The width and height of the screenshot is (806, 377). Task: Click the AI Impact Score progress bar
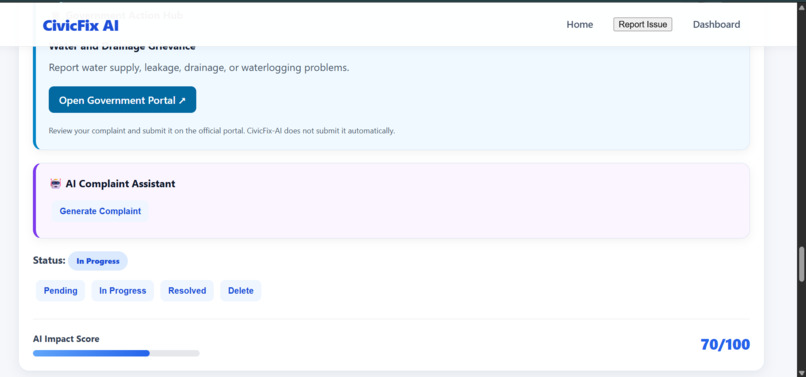point(116,353)
